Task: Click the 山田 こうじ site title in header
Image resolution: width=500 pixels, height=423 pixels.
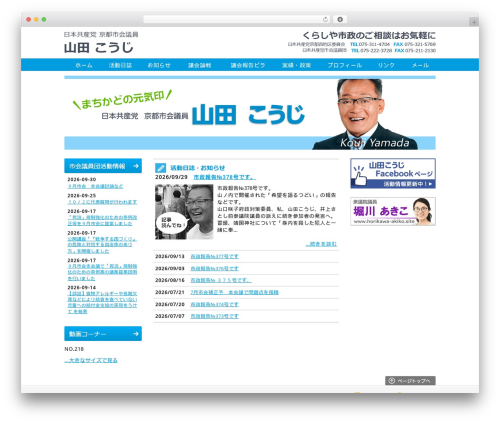Action: pos(99,48)
